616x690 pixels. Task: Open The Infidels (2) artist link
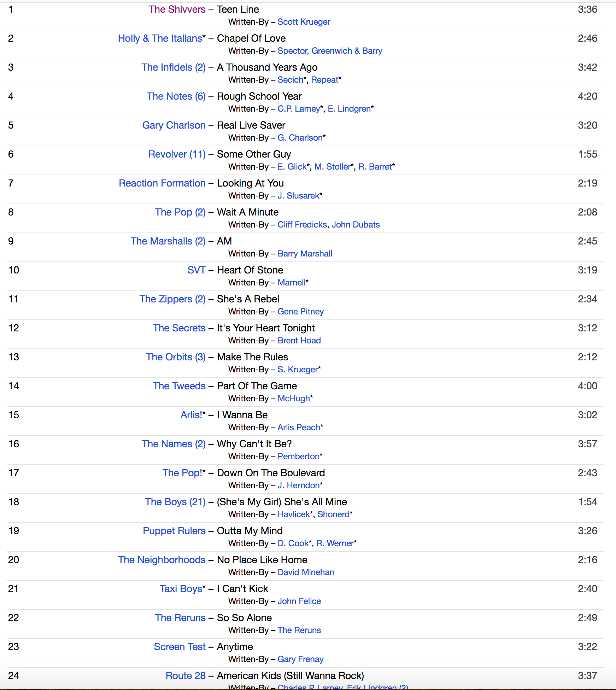(173, 67)
